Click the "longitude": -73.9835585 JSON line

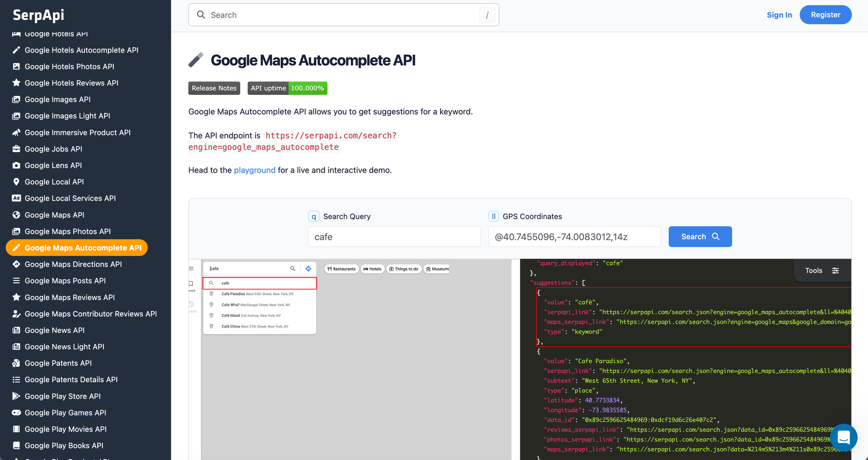(x=587, y=410)
